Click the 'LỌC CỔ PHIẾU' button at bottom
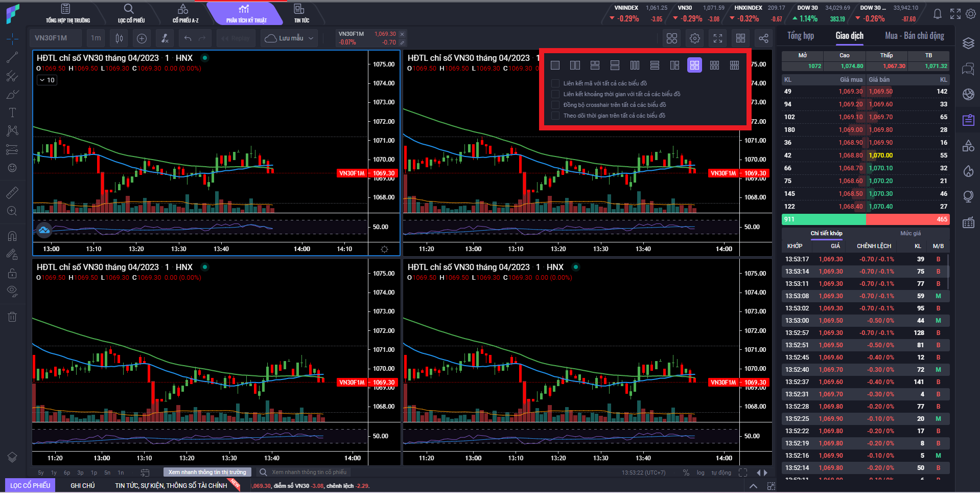The height and width of the screenshot is (493, 980). pyautogui.click(x=30, y=485)
